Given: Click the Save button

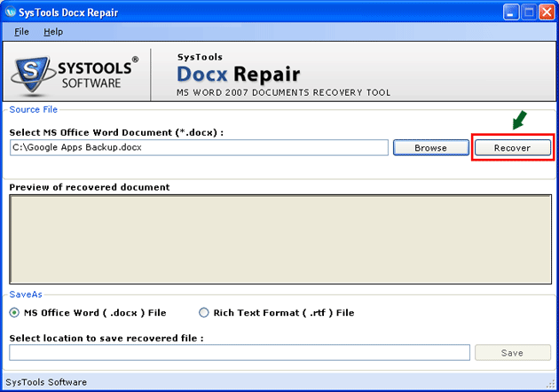Looking at the screenshot, I should pyautogui.click(x=512, y=353).
